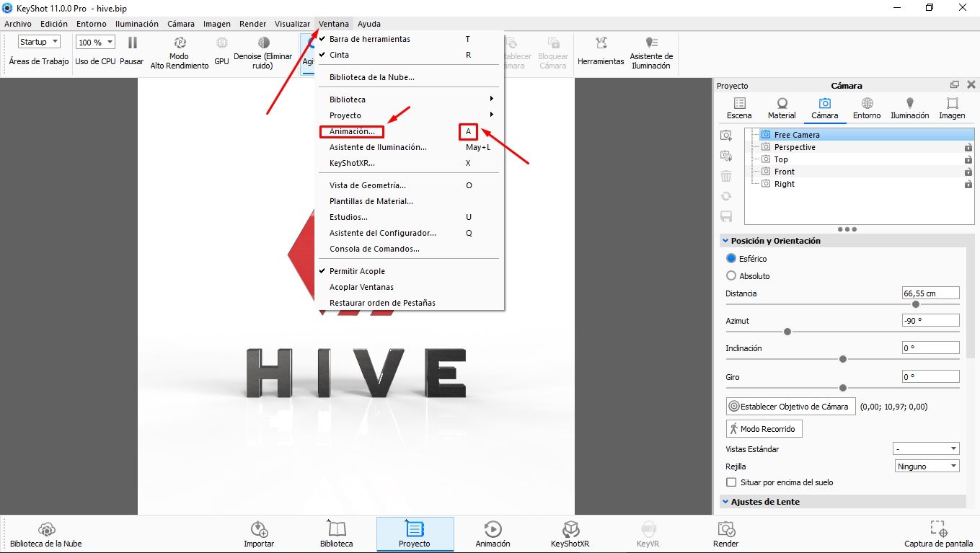Toggle Modo Alto Rendimiento
980x553 pixels.
click(x=179, y=53)
